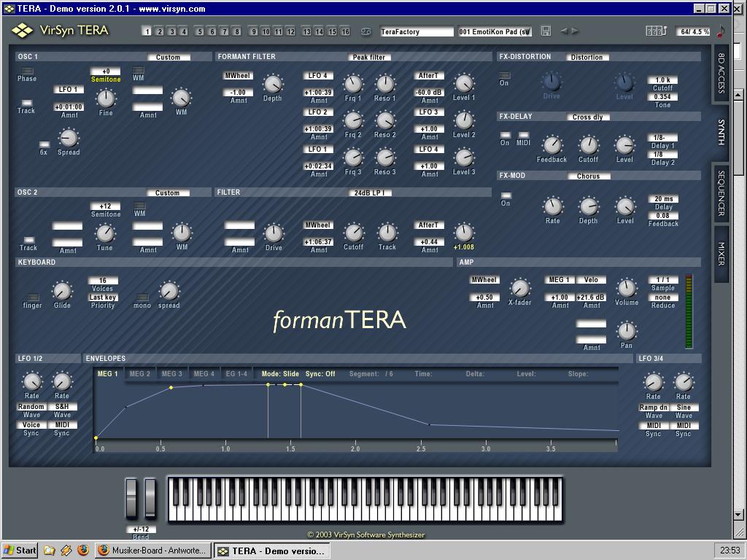
Task: Select part 5 button
Action: 200,31
